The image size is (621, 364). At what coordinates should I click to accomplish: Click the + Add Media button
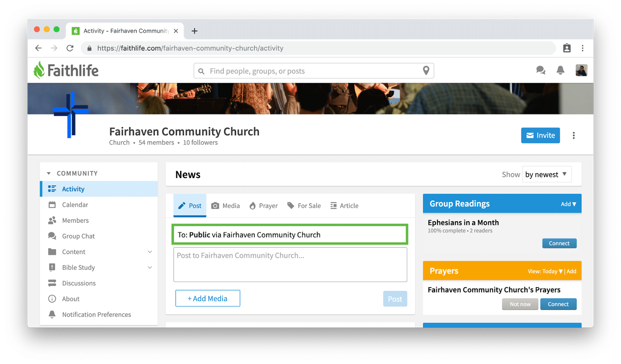(x=208, y=298)
